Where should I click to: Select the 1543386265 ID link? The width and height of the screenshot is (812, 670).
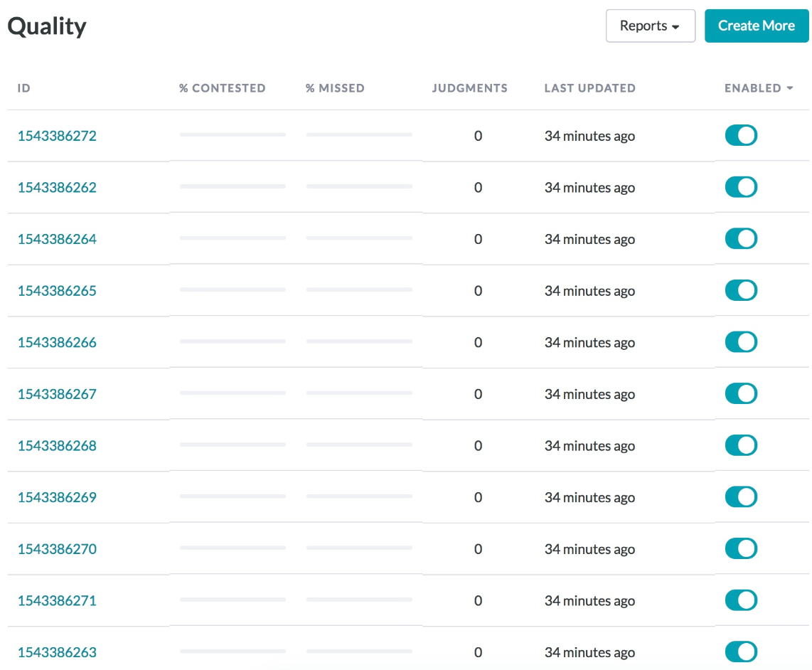(57, 290)
